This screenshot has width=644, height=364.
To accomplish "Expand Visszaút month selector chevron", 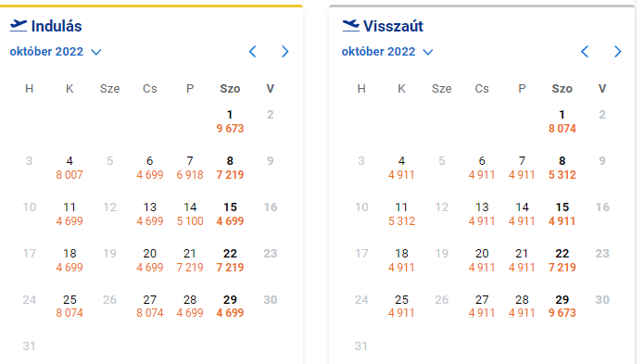I will 428,52.
